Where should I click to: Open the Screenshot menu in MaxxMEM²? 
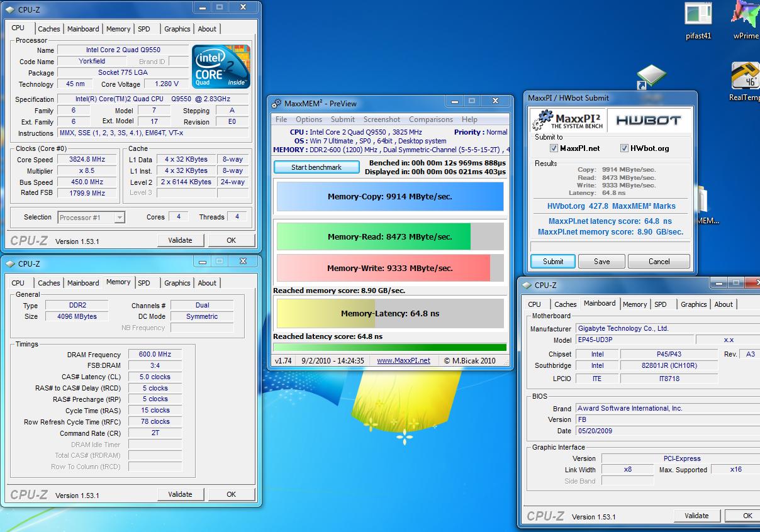click(x=382, y=119)
